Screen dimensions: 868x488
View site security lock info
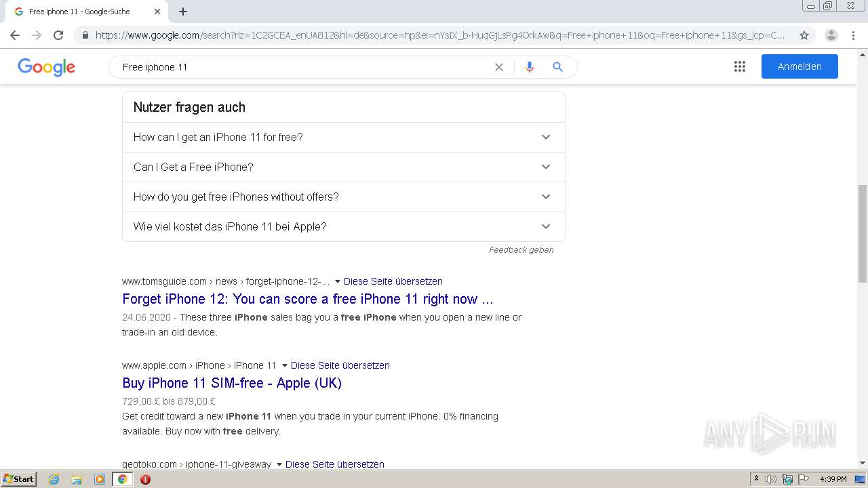[85, 35]
